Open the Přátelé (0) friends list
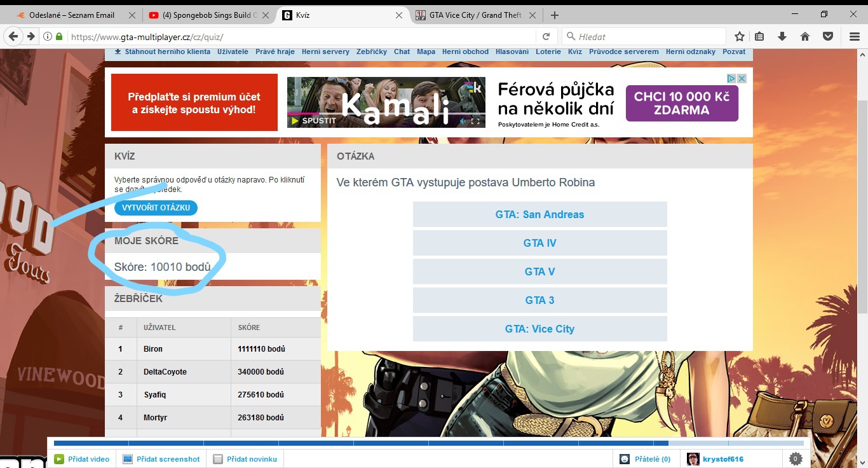 (x=646, y=459)
